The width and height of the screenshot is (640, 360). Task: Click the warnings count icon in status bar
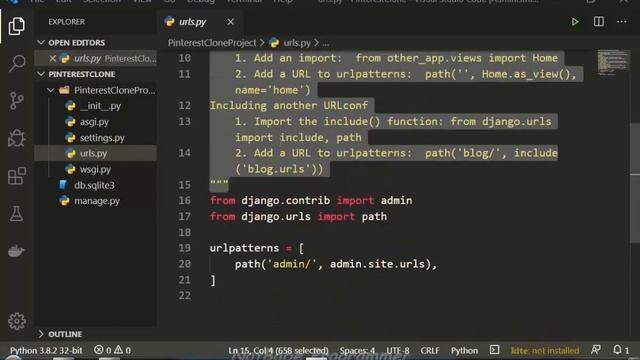[x=118, y=350]
